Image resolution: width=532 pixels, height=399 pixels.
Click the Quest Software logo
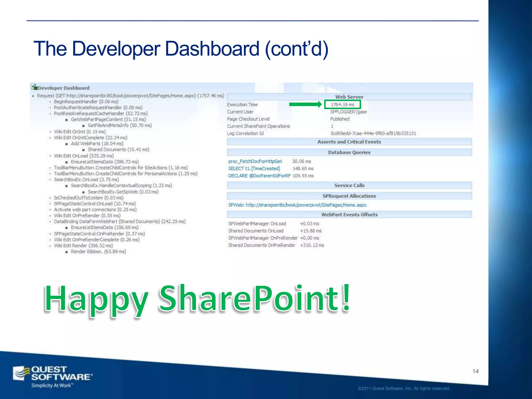click(x=53, y=377)
